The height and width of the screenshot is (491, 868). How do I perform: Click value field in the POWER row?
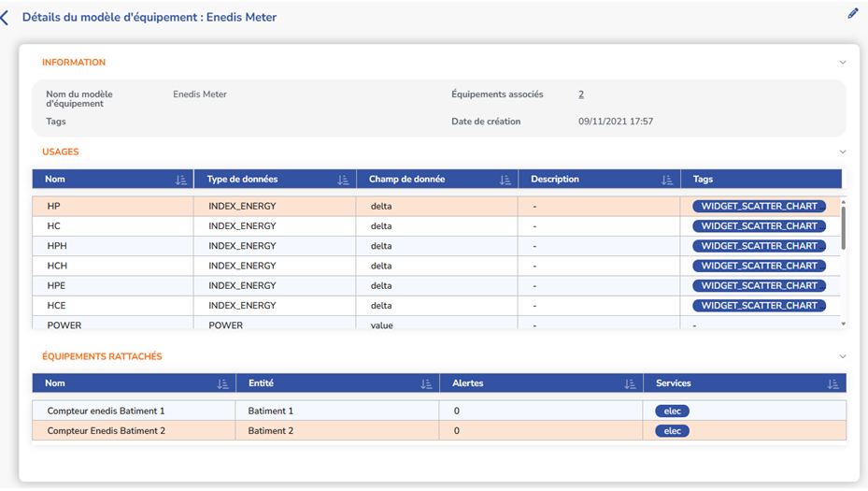pyautogui.click(x=381, y=325)
